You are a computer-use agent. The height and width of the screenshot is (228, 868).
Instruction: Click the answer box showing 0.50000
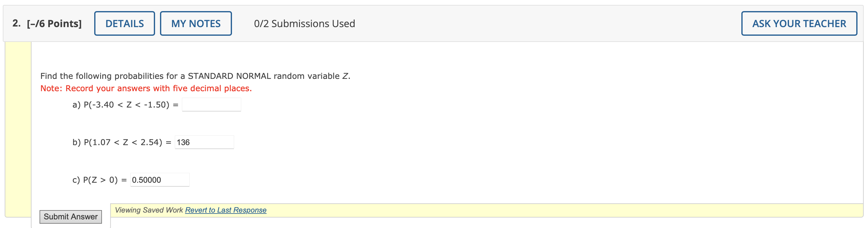(x=160, y=180)
